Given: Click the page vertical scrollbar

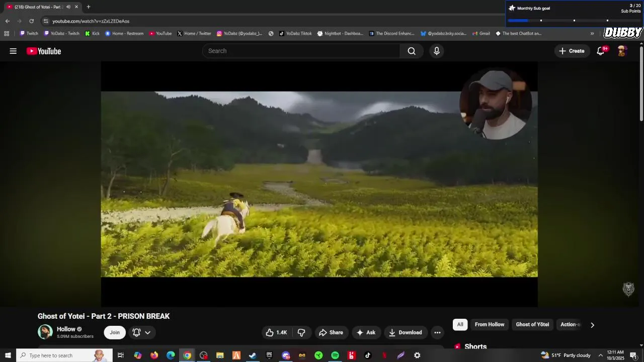Looking at the screenshot, I should (641, 83).
